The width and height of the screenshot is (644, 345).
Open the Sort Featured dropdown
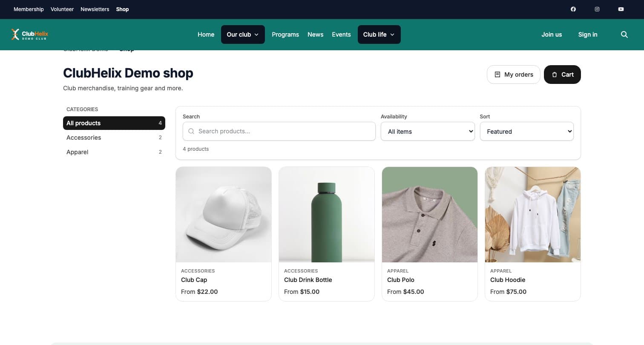[527, 132]
